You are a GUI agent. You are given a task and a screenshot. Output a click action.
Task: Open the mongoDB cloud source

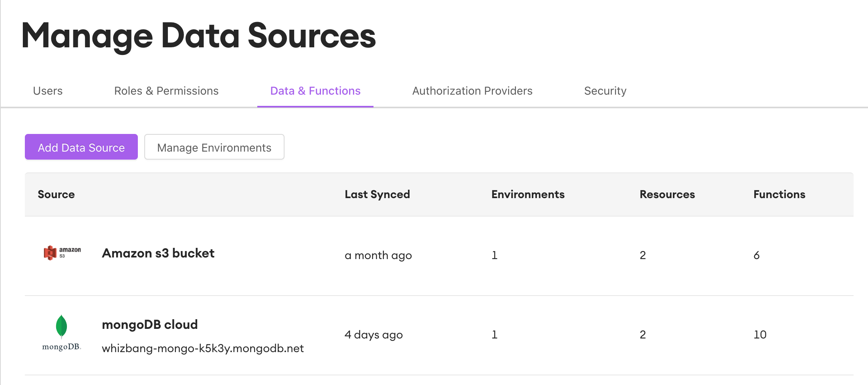[x=150, y=324]
